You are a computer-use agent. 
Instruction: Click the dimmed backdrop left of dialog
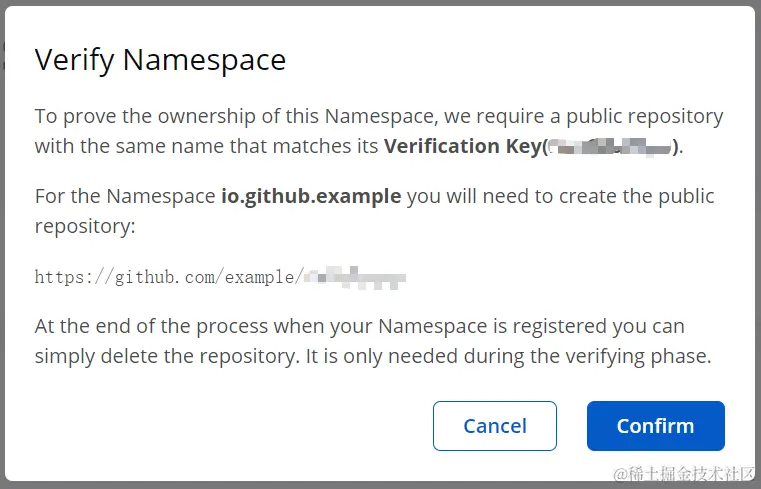(x=2, y=243)
